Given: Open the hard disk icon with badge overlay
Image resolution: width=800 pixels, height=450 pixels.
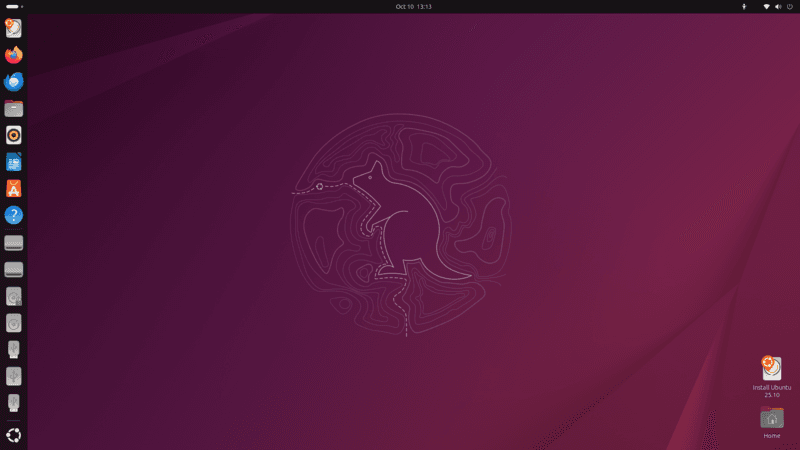Looking at the screenshot, I should [14, 296].
